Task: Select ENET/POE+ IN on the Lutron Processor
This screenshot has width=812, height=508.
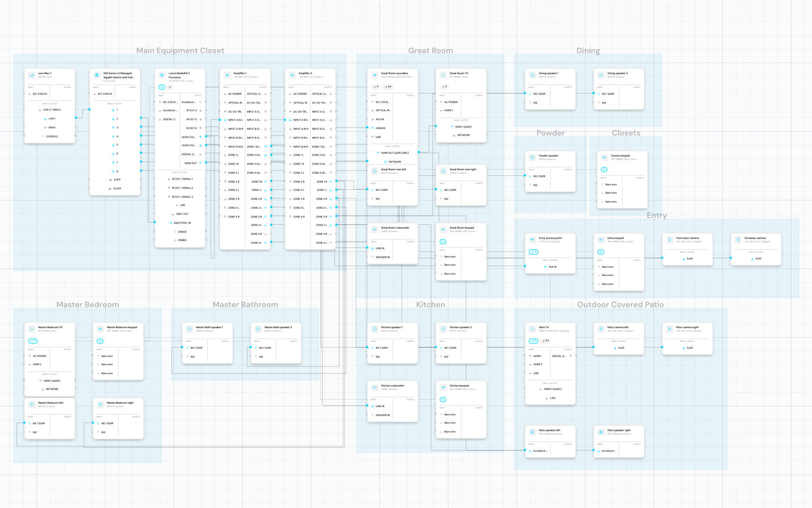Action: click(180, 223)
